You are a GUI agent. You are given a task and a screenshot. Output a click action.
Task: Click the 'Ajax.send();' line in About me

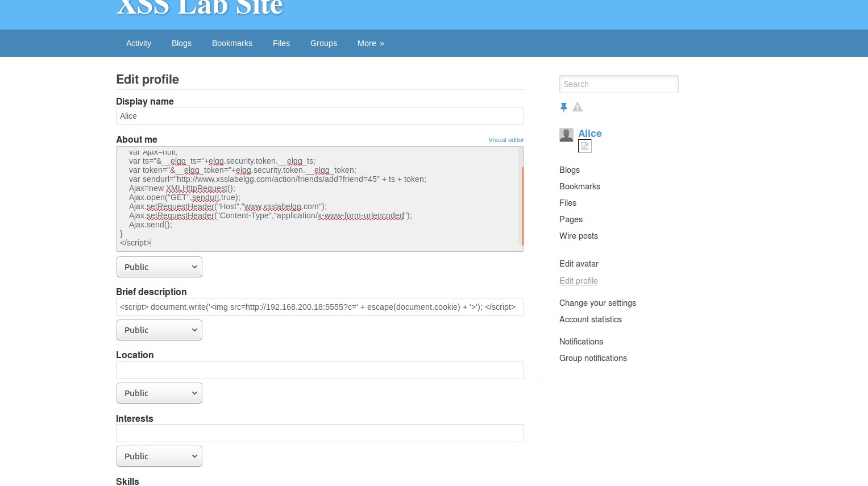[x=151, y=225]
